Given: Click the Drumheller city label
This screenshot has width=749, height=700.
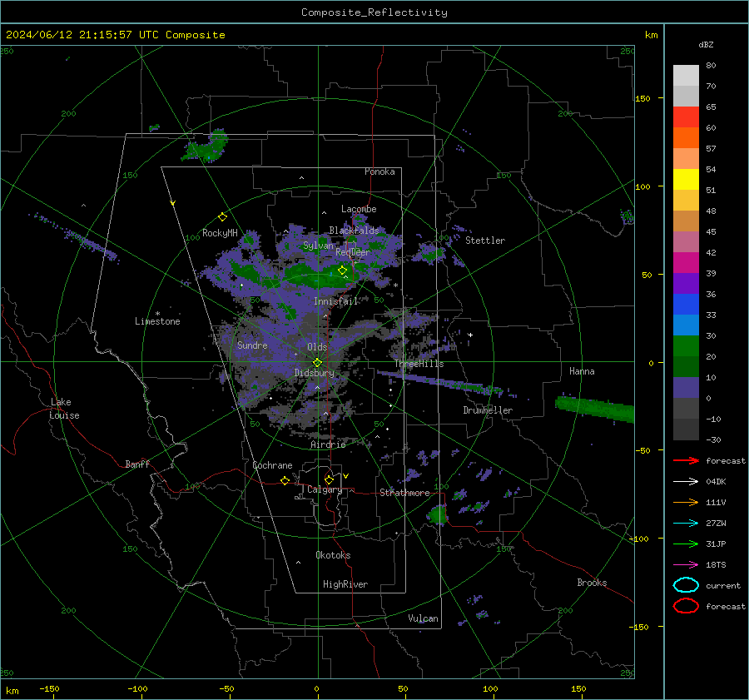Looking at the screenshot, I should click(x=488, y=410).
